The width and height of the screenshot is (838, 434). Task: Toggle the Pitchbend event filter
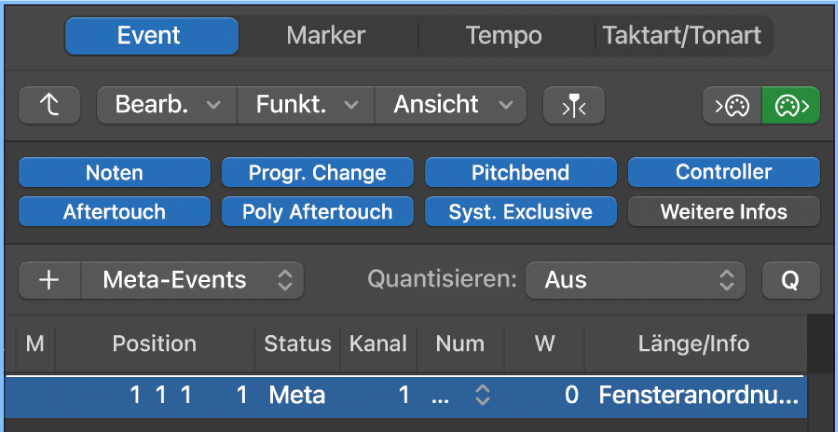click(x=520, y=172)
